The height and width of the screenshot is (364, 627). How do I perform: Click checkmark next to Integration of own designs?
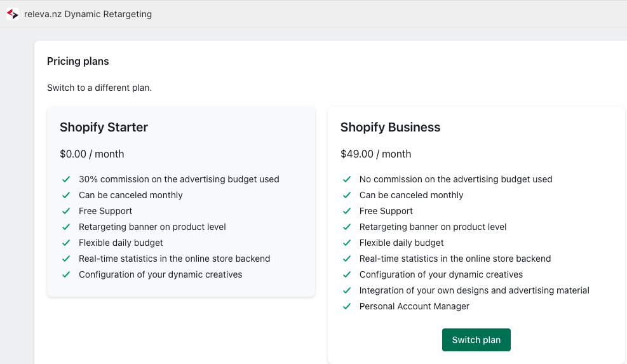click(347, 290)
